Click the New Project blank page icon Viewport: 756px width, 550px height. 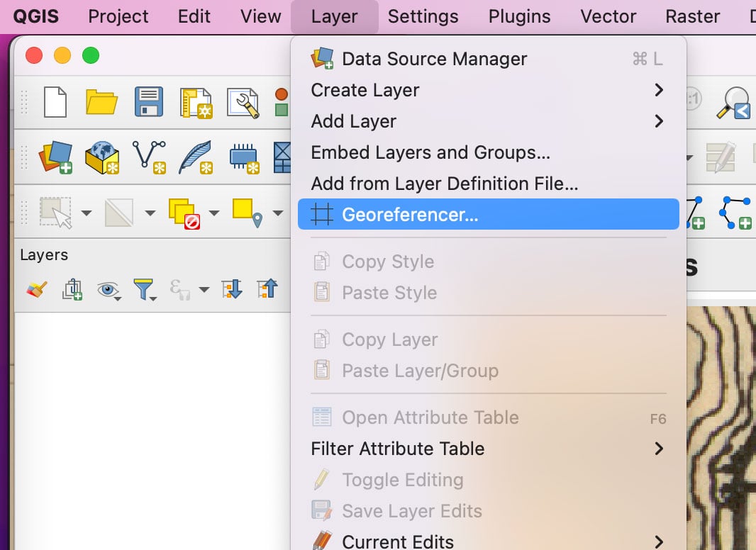click(55, 102)
